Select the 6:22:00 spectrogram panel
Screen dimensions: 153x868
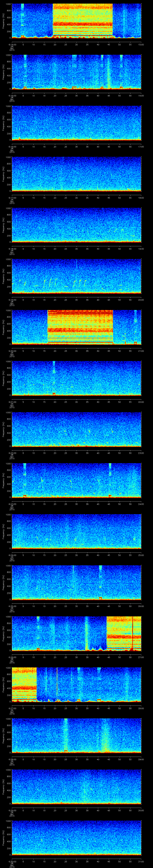(76, 429)
